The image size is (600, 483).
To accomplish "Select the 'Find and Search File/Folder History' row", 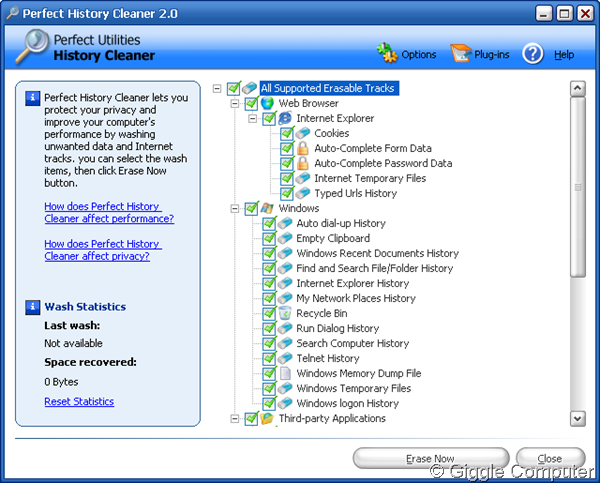I will pyautogui.click(x=375, y=268).
